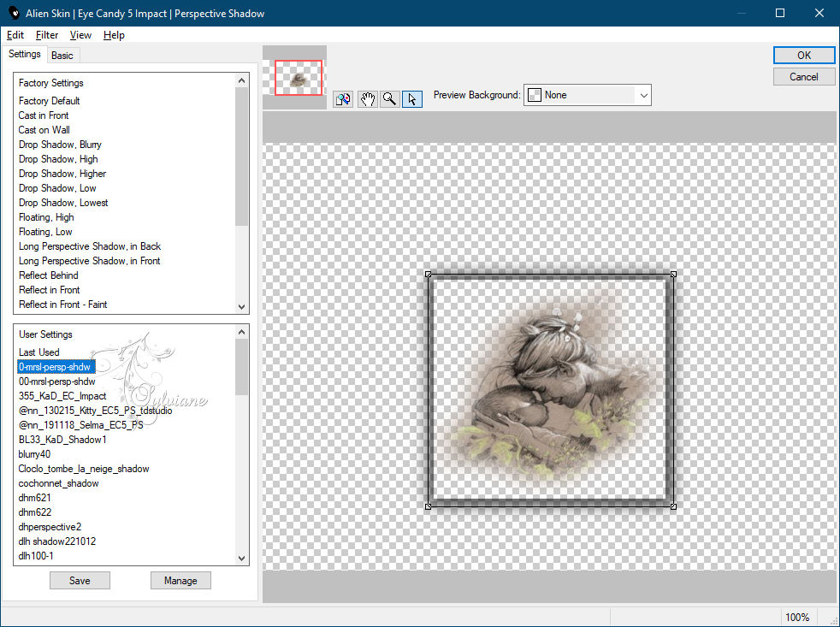Select the "Drop Shadow, Higher" preset
Screen dimensions: 840x627
click(62, 173)
